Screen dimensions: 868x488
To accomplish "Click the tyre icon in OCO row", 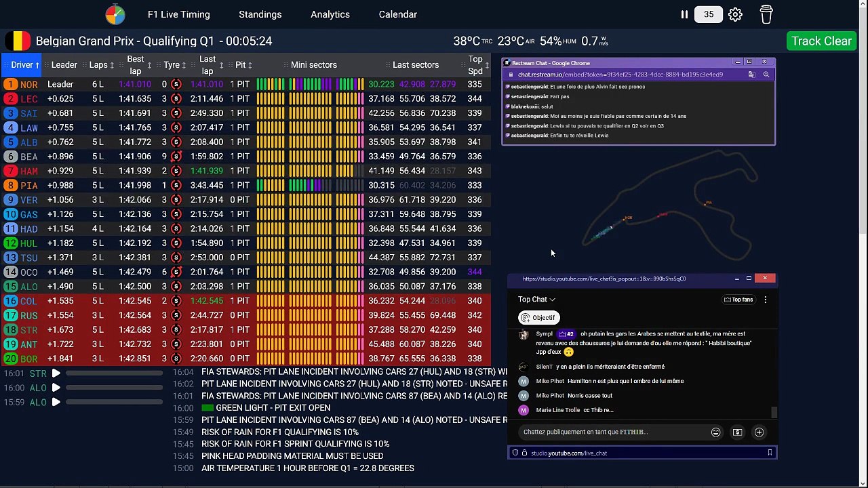I will tap(176, 272).
